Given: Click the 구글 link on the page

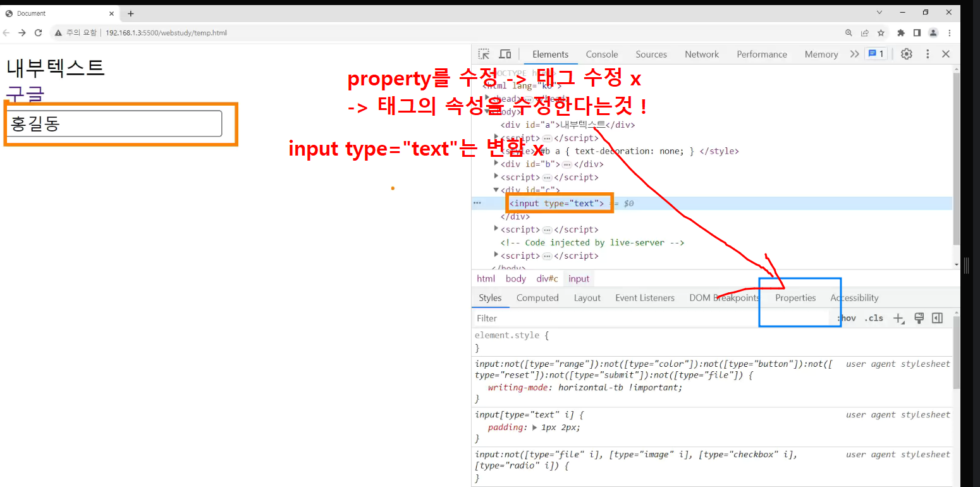Looking at the screenshot, I should coord(25,94).
